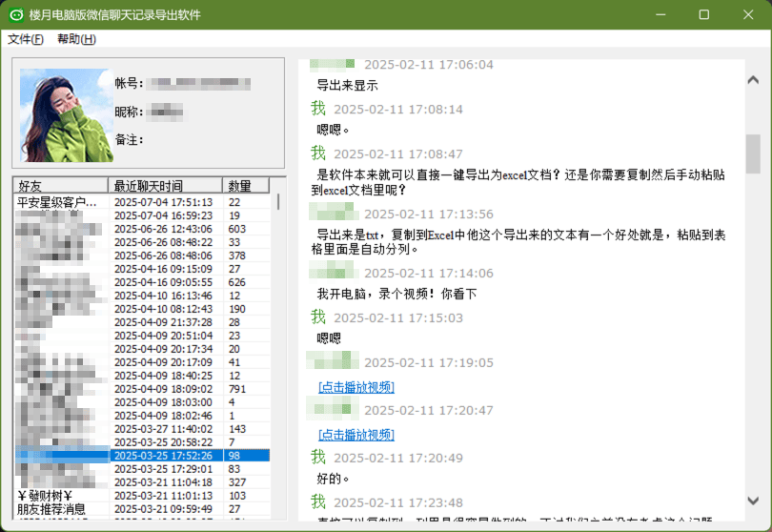
Task: Sort by the 最近聊天时间 column header
Action: point(165,185)
